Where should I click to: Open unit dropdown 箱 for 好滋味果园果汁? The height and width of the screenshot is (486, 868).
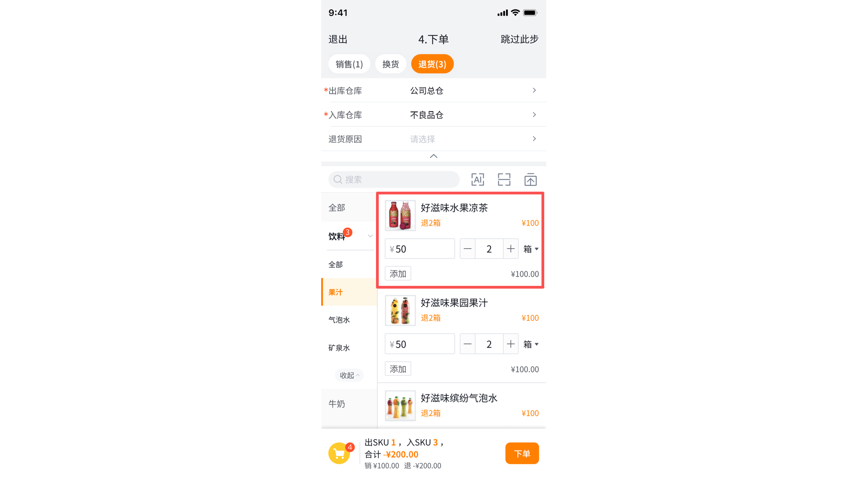pos(531,344)
